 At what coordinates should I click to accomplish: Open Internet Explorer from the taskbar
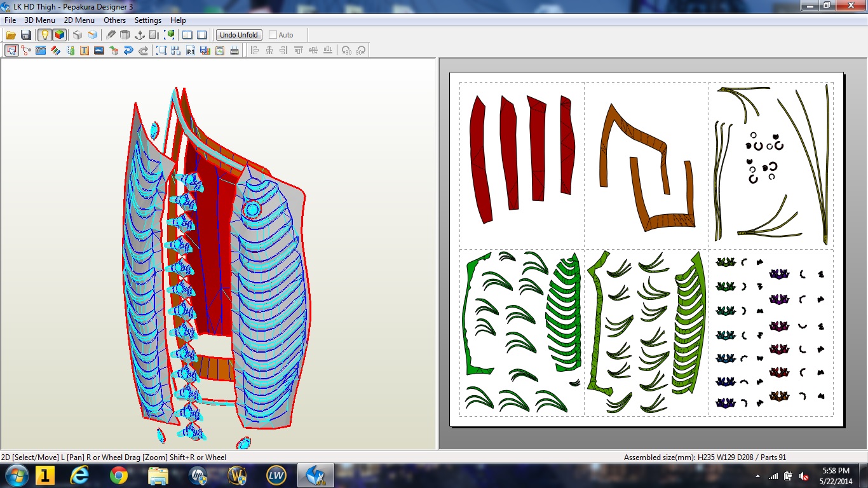coord(79,475)
